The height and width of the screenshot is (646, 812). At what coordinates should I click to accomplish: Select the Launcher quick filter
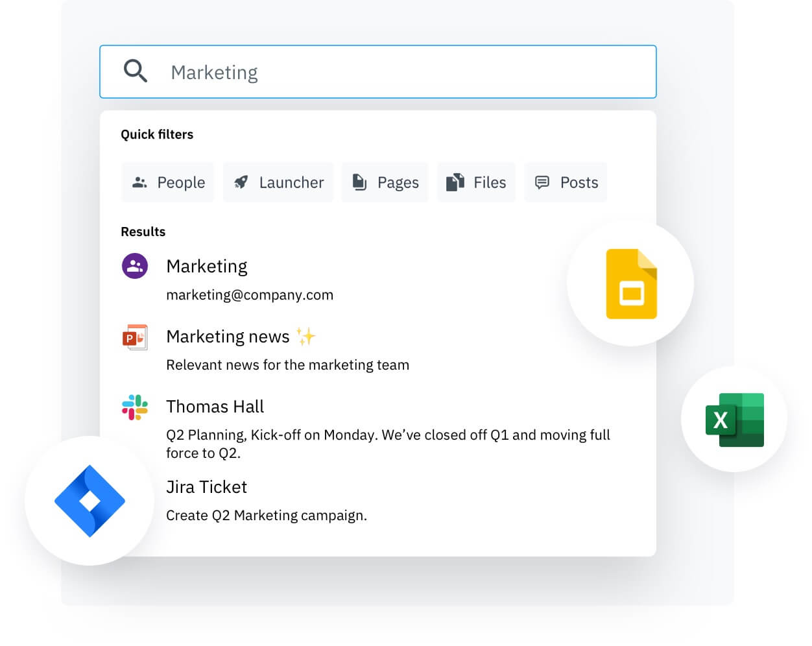tap(278, 182)
